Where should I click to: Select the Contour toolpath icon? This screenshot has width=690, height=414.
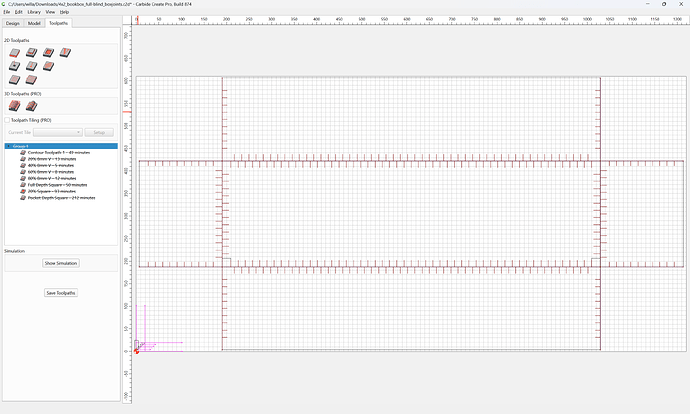(x=15, y=53)
